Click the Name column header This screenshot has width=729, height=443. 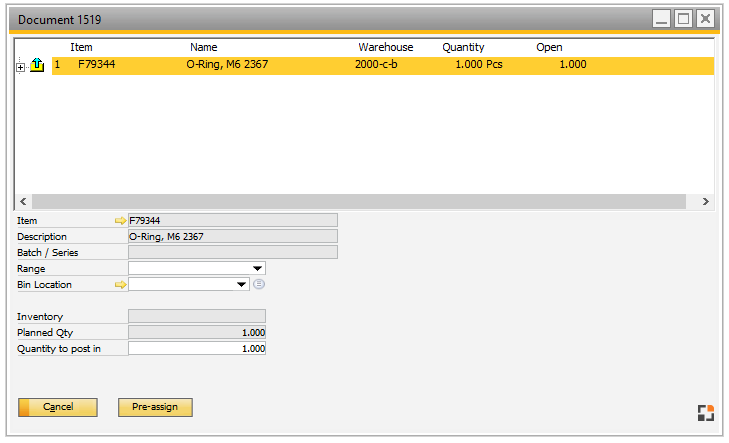[203, 47]
